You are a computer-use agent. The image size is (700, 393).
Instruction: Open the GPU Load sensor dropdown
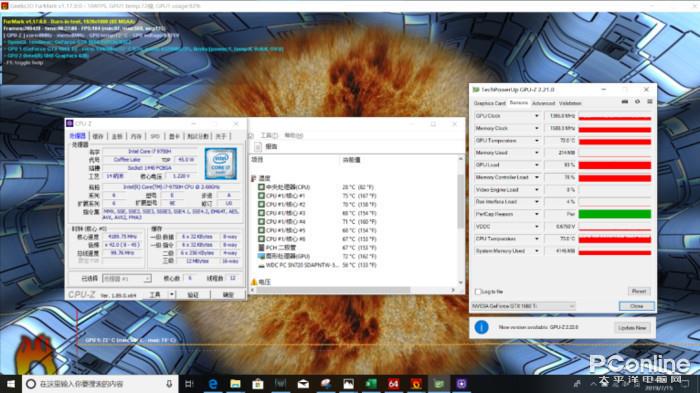tap(537, 165)
